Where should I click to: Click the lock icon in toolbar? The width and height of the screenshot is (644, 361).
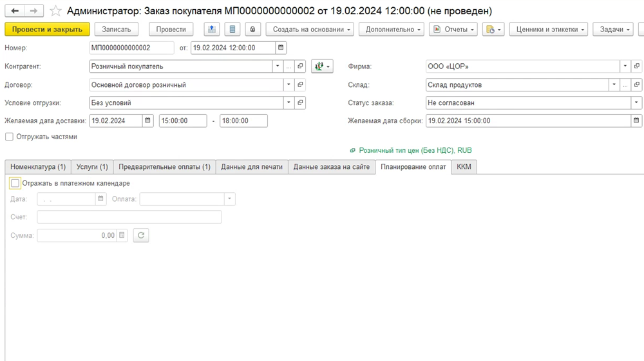coord(253,30)
